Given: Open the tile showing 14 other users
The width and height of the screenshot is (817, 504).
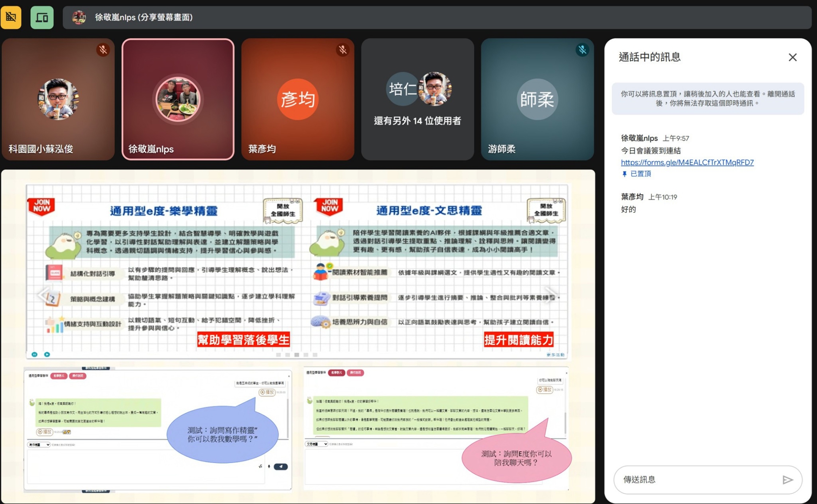Looking at the screenshot, I should click(418, 99).
